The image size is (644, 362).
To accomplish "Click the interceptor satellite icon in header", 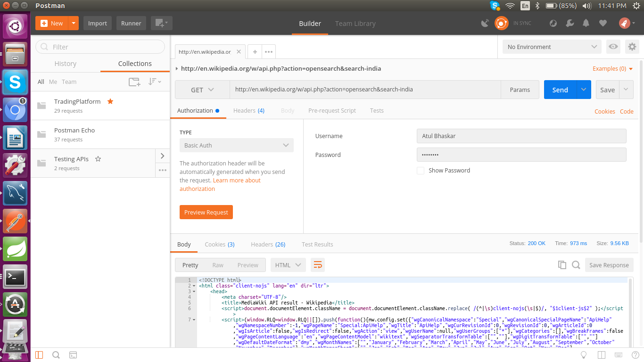I will 485,23.
